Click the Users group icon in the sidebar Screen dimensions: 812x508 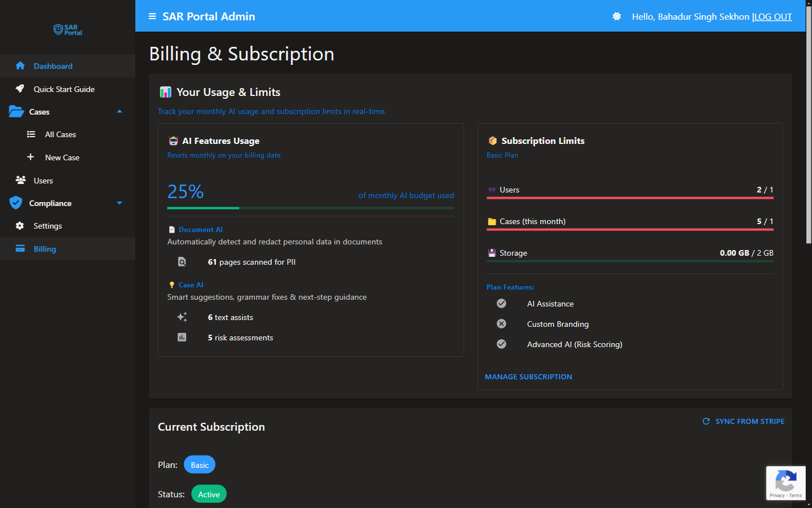pyautogui.click(x=20, y=180)
